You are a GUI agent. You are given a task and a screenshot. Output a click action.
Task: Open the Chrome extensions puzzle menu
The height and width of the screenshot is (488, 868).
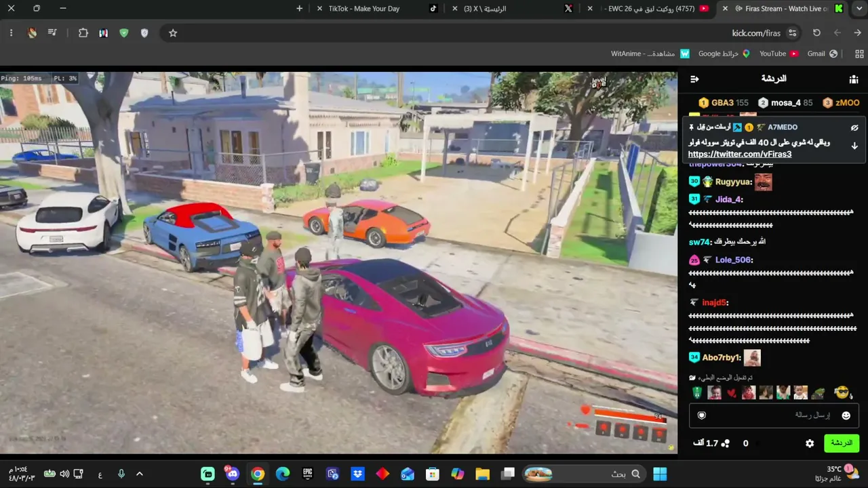coord(83,33)
